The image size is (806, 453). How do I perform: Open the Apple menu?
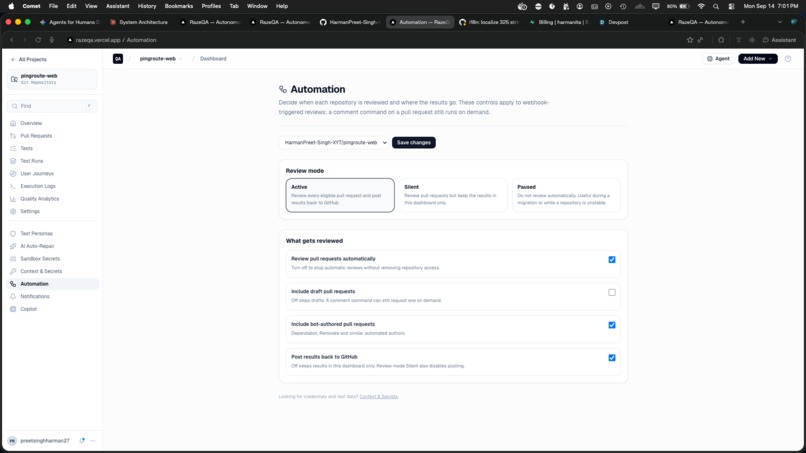[x=11, y=6]
